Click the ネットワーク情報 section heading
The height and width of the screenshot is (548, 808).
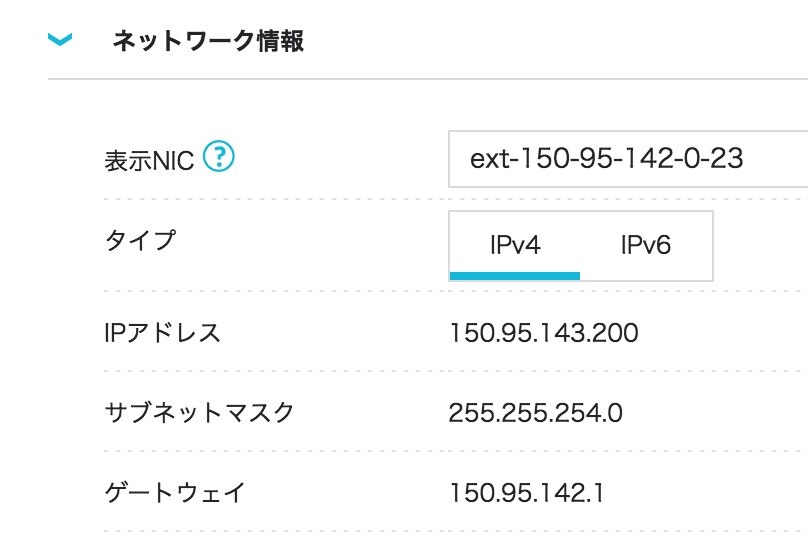click(209, 41)
